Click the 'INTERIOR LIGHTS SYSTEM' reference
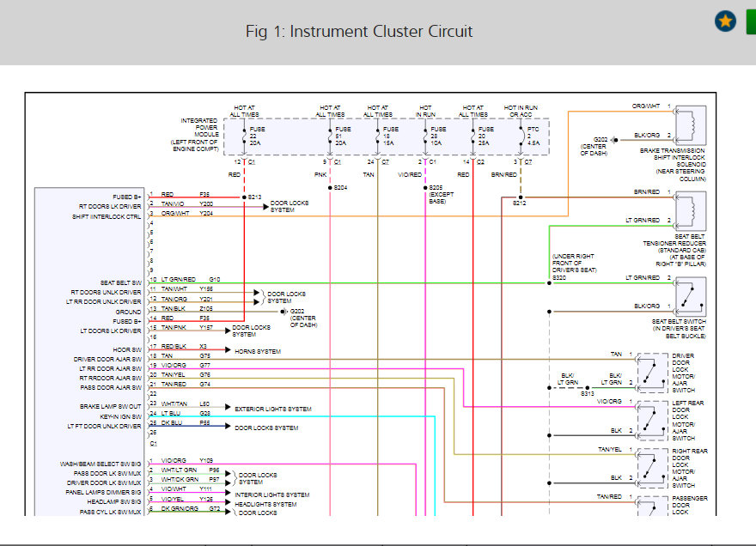The height and width of the screenshot is (546, 756). (x=272, y=494)
